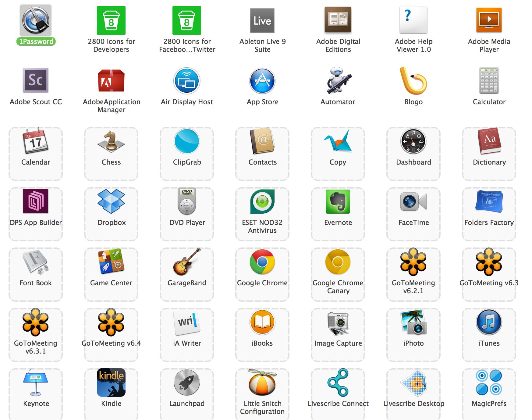Open the Automator robot icon
Screen dimensions: 532x420
point(339,80)
